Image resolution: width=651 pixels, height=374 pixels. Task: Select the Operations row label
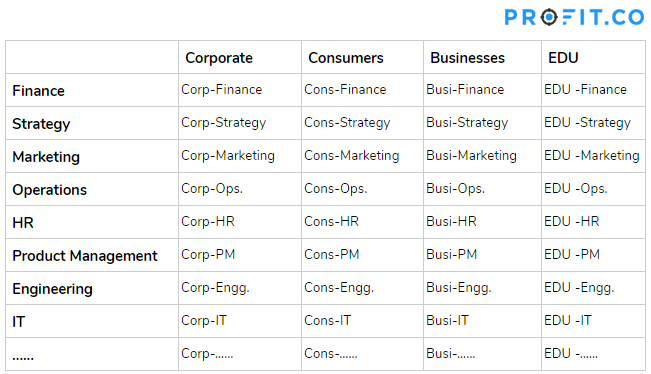[x=49, y=190]
